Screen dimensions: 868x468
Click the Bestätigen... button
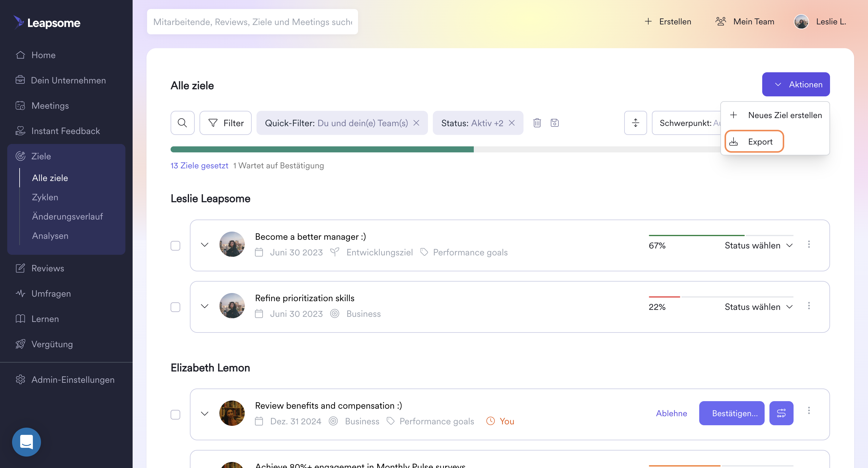[731, 413]
